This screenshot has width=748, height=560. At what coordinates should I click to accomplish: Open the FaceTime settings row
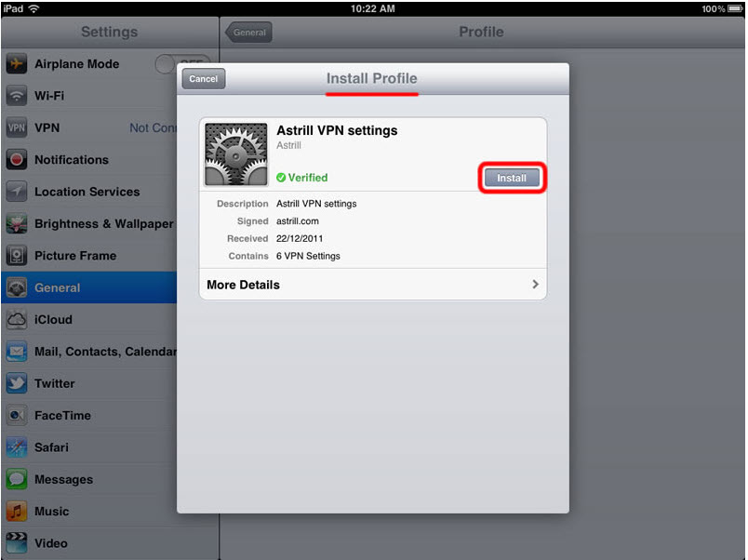click(x=89, y=415)
